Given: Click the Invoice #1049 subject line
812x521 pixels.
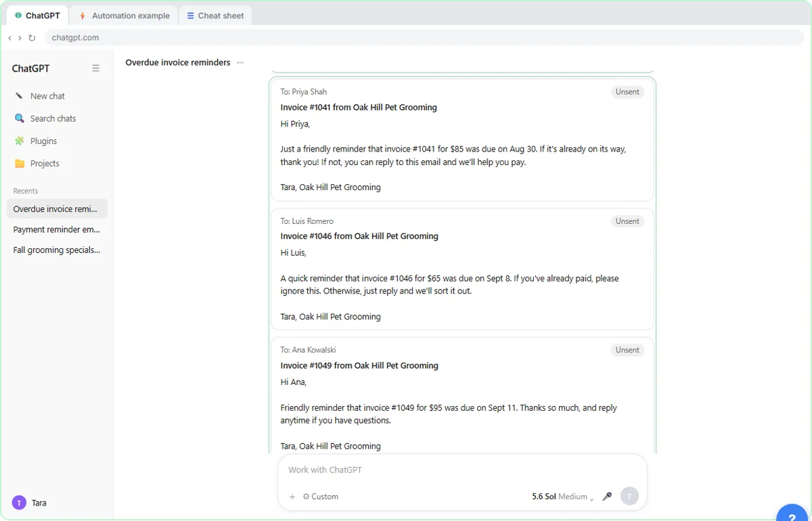Looking at the screenshot, I should [x=359, y=365].
